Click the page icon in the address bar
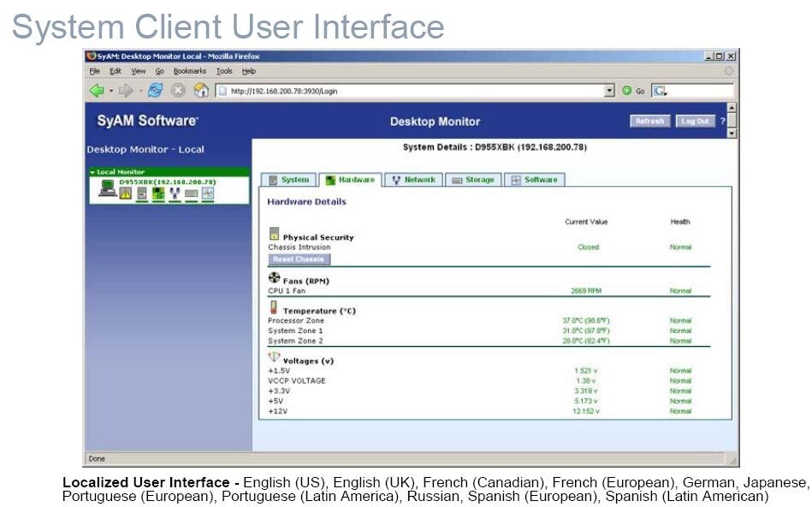 [x=222, y=92]
